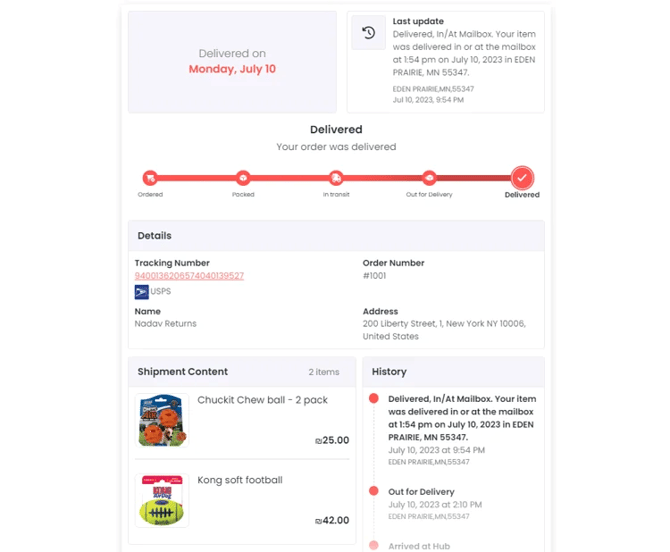Click the Ordered step cart icon
The height and width of the screenshot is (552, 670).
150,178
